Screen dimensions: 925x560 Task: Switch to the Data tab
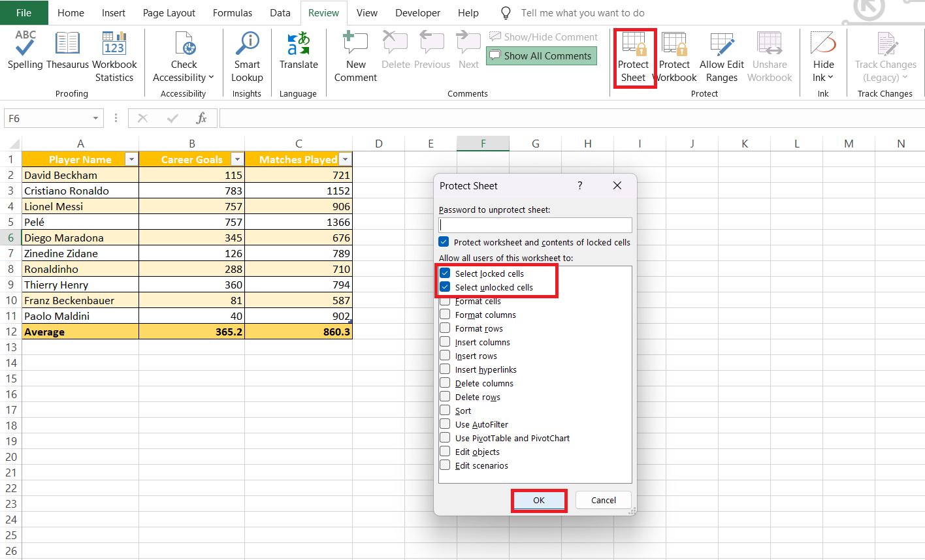pyautogui.click(x=280, y=12)
